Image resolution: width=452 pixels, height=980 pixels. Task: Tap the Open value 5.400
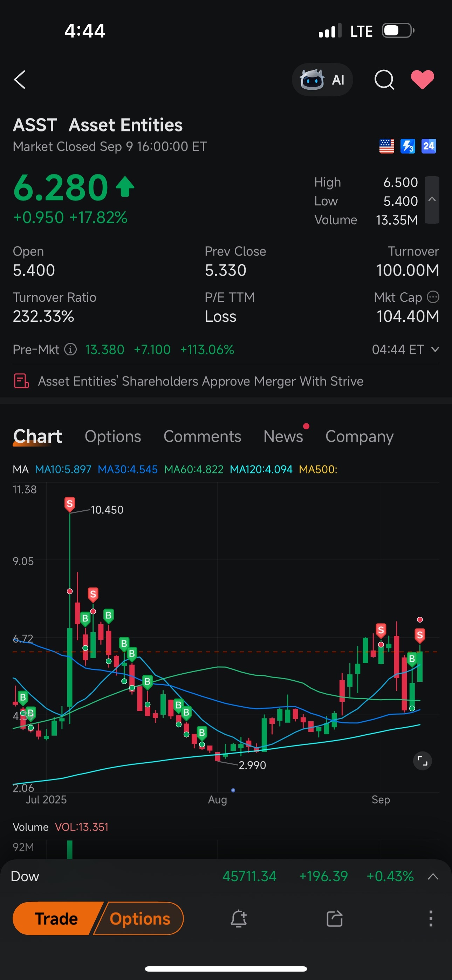tap(34, 270)
